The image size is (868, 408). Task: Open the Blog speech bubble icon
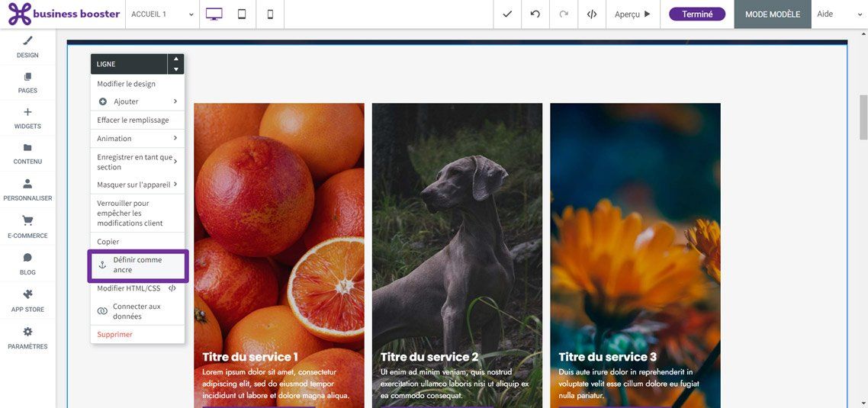click(x=27, y=258)
